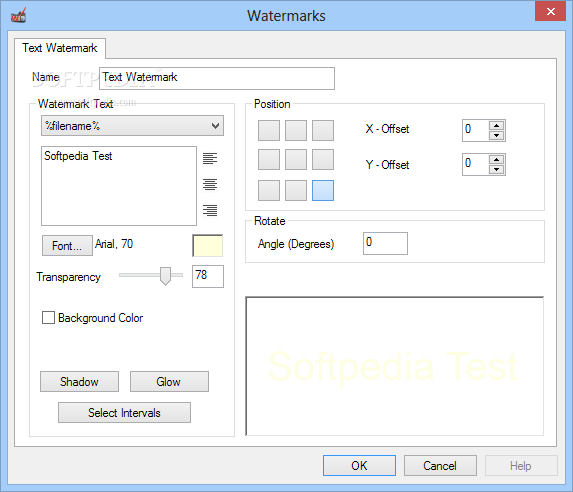573x492 pixels.
Task: Enable the Background Color checkbox
Action: click(x=48, y=318)
